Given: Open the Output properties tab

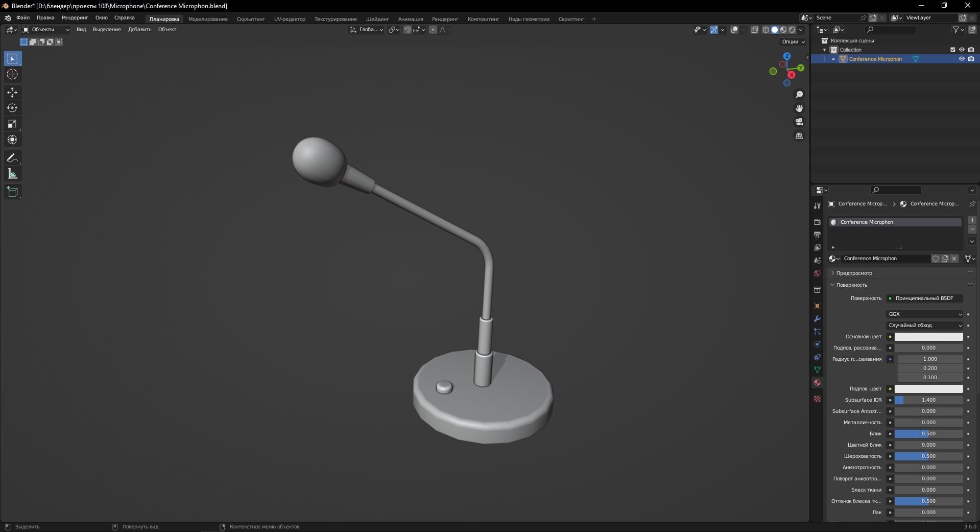Looking at the screenshot, I should [817, 235].
